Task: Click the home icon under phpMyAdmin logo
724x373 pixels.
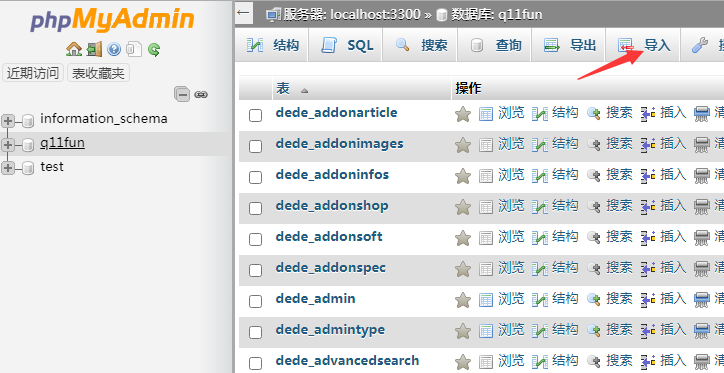Action: point(74,49)
